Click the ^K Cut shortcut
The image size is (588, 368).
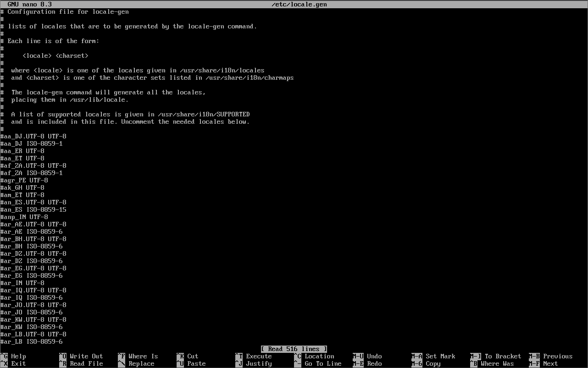coord(187,356)
